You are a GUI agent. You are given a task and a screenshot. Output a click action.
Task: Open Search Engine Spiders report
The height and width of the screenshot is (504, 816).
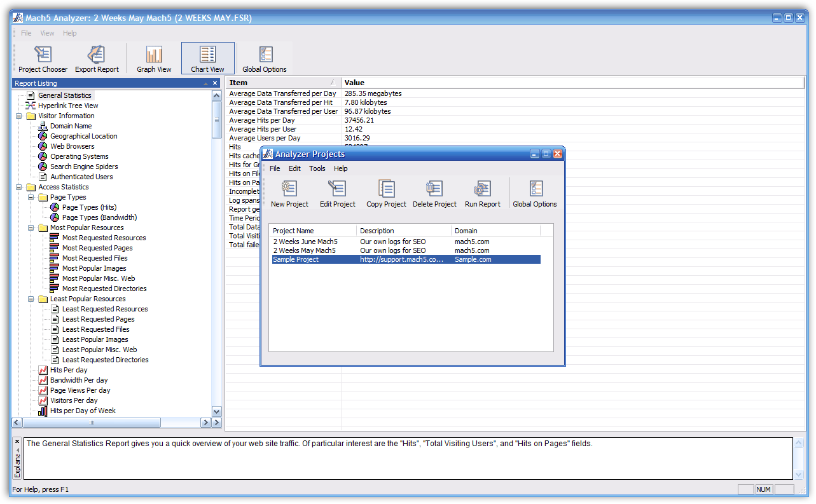coord(84,167)
